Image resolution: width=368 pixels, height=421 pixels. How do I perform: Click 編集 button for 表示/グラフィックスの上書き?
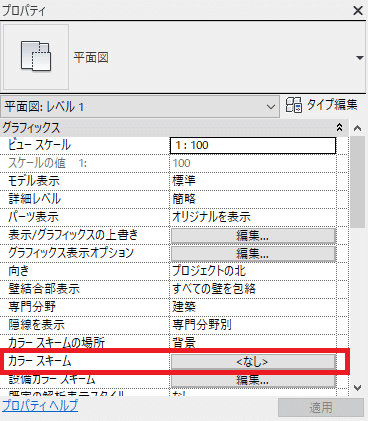[253, 235]
